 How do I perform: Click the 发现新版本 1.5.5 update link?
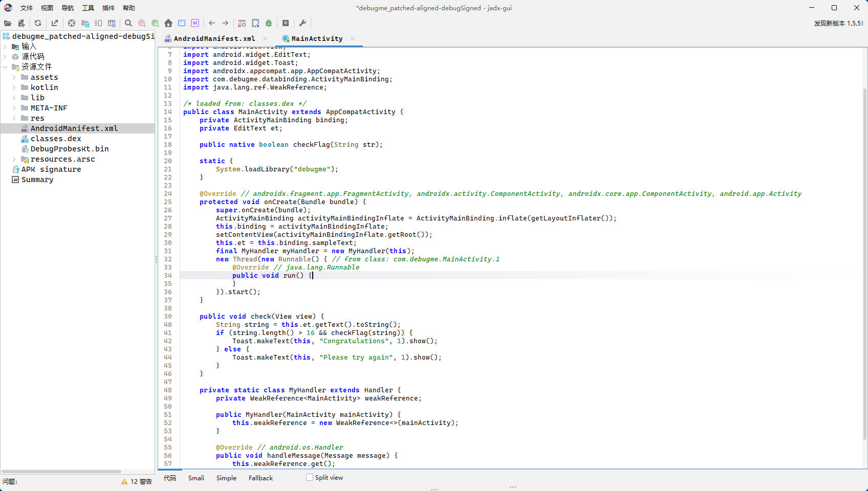839,23
